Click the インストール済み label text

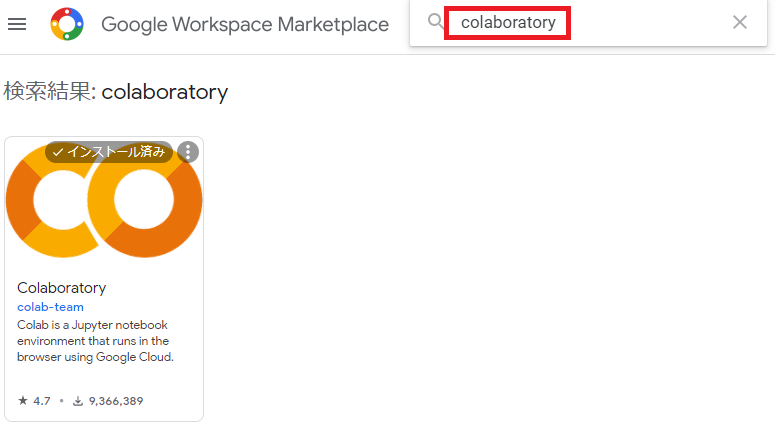click(116, 152)
